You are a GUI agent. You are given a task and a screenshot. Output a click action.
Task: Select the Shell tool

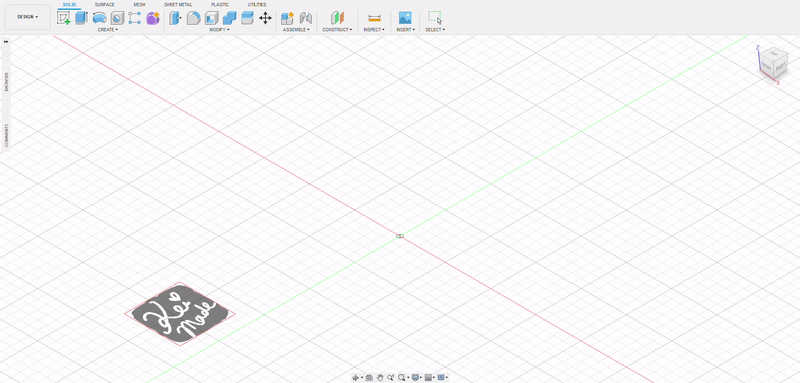tap(211, 18)
